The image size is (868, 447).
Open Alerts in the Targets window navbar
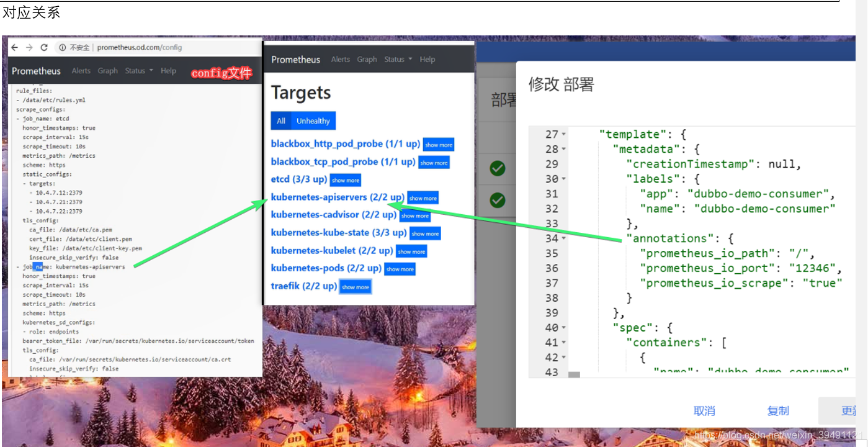click(340, 60)
